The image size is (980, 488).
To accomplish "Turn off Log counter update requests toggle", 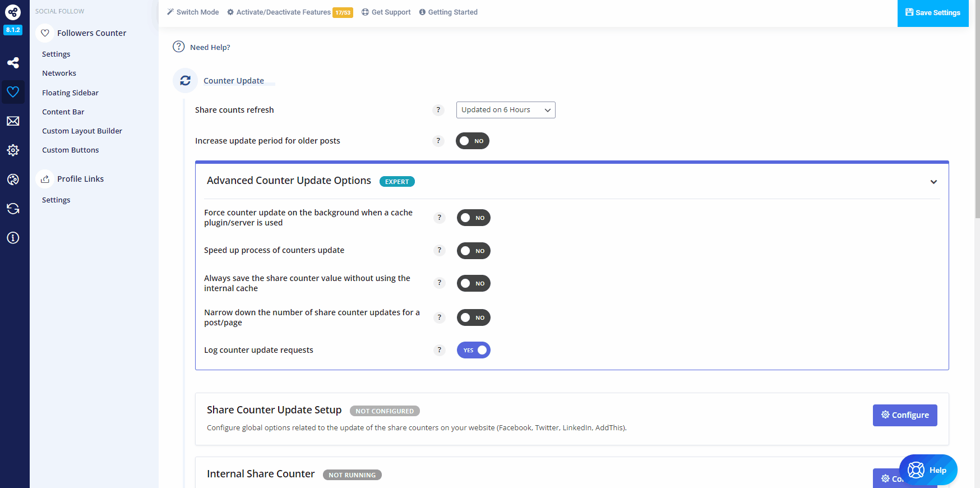I will (x=473, y=350).
